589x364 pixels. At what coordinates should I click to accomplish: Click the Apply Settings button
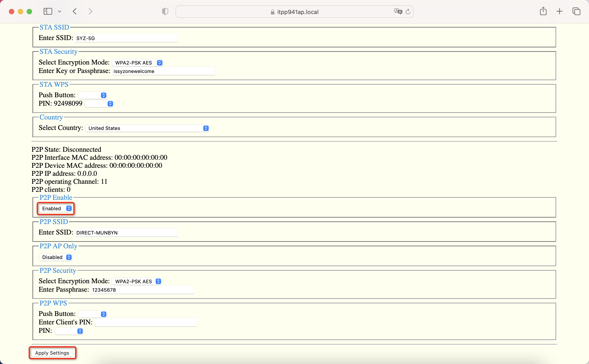(52, 353)
